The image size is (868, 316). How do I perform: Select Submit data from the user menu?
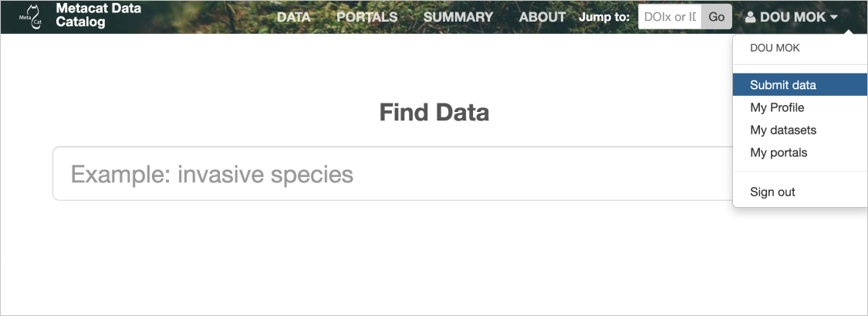[783, 85]
